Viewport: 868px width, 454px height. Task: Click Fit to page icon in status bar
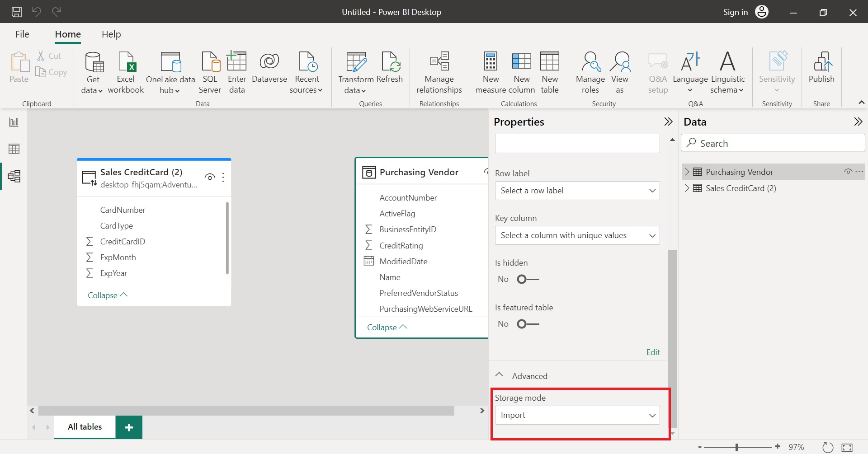click(x=847, y=447)
